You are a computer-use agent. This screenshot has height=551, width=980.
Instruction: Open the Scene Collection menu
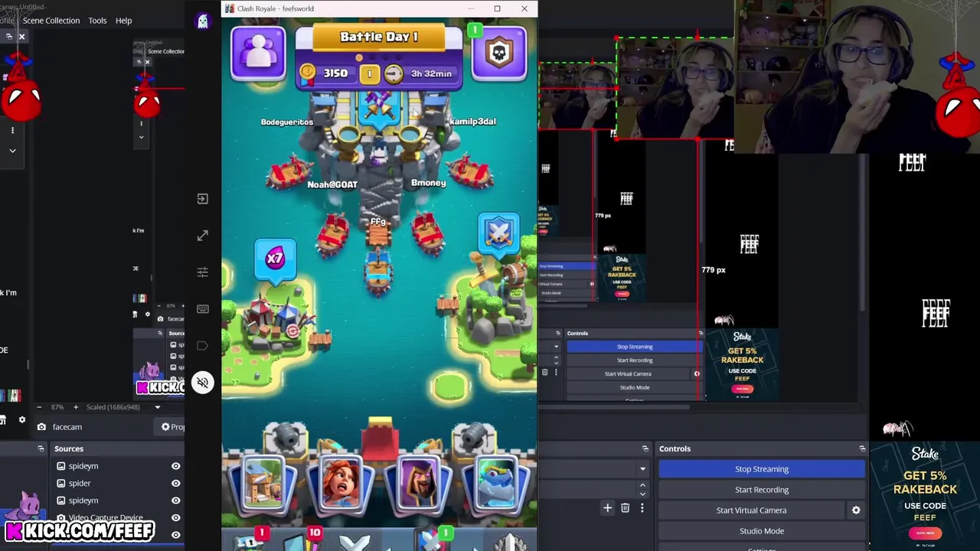click(x=51, y=21)
